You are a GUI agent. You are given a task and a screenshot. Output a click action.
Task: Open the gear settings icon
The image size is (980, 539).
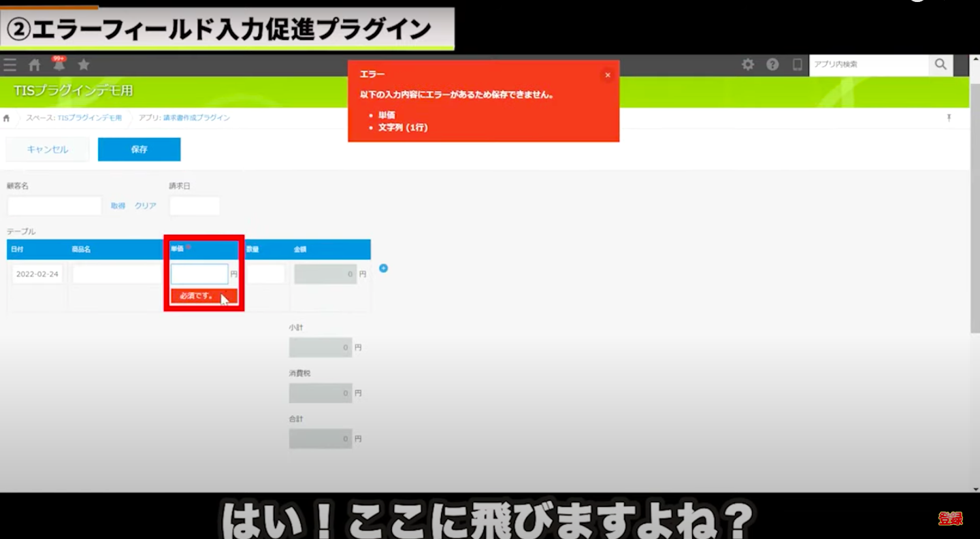click(x=748, y=65)
